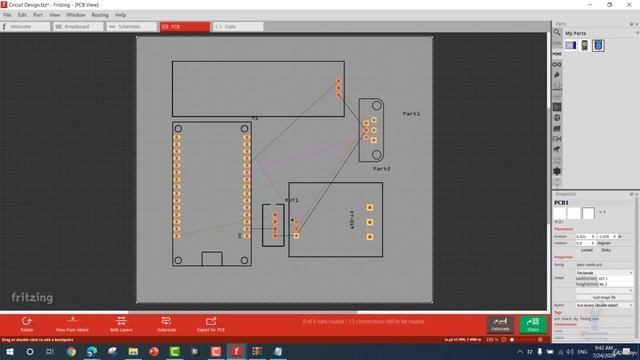Open the parts search magnifier

tap(557, 33)
